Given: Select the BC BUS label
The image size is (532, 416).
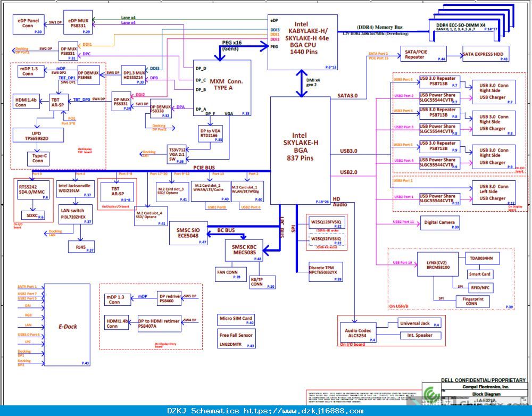Looking at the screenshot, I should point(226,230).
